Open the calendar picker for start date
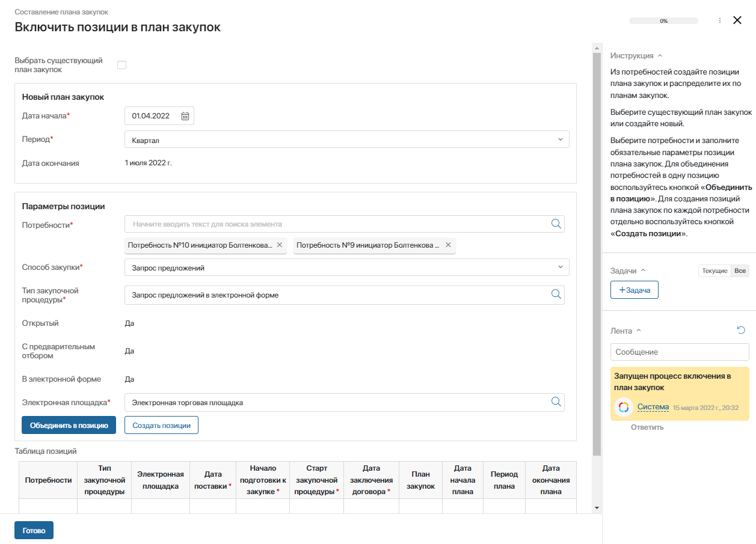 (x=185, y=116)
